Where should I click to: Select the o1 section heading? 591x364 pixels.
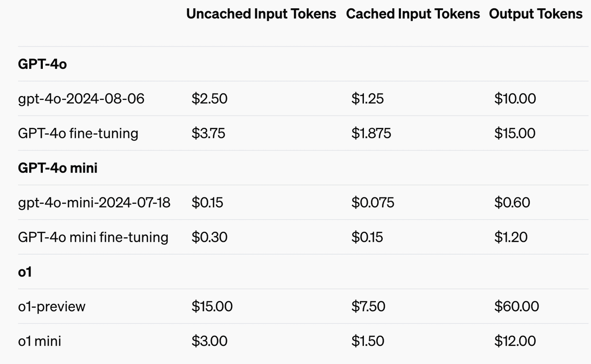pyautogui.click(x=25, y=272)
